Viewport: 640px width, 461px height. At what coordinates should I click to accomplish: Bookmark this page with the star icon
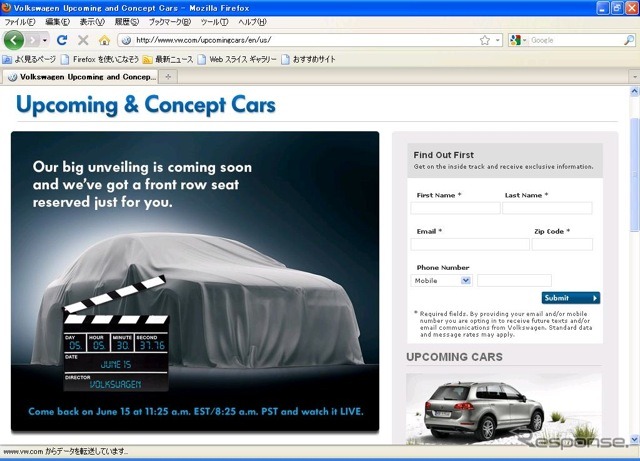[484, 40]
